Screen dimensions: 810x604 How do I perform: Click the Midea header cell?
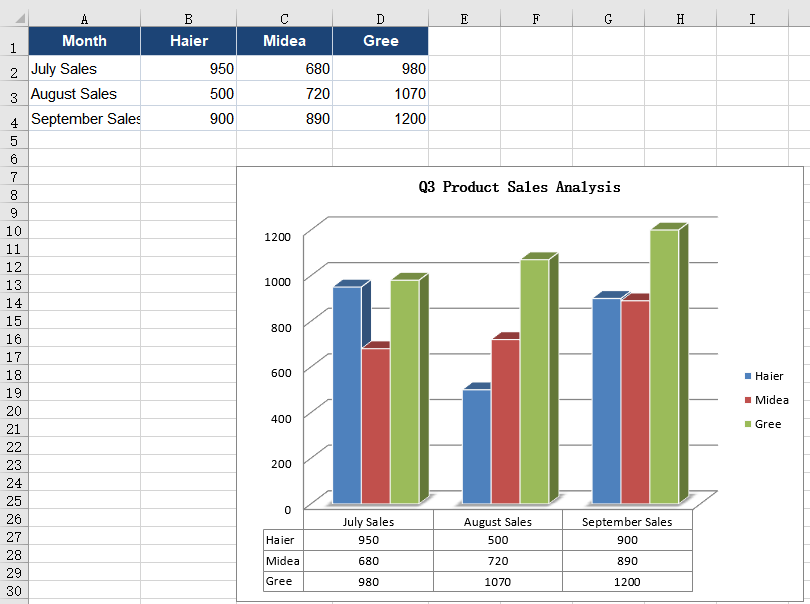point(284,41)
